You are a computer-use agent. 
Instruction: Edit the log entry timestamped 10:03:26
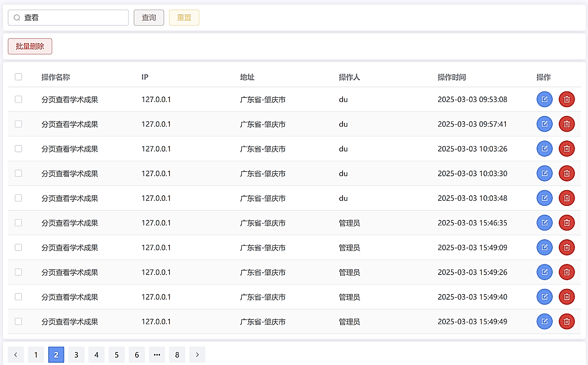coord(544,148)
